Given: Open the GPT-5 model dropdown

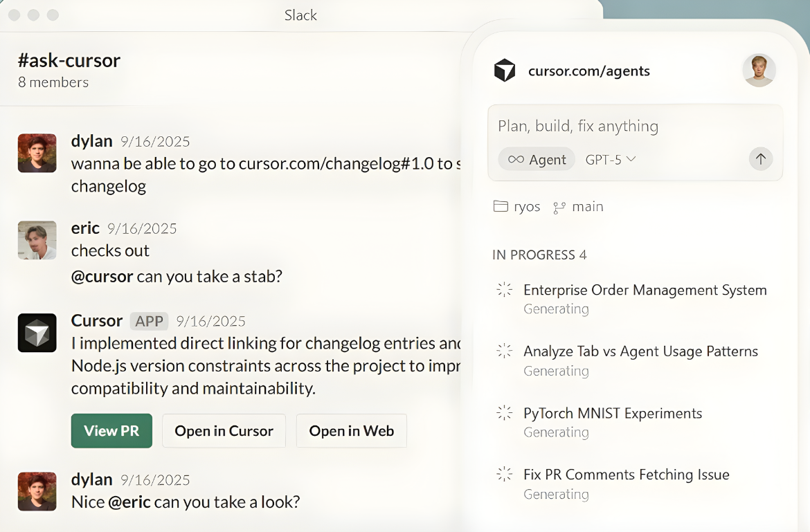Looking at the screenshot, I should pyautogui.click(x=610, y=159).
